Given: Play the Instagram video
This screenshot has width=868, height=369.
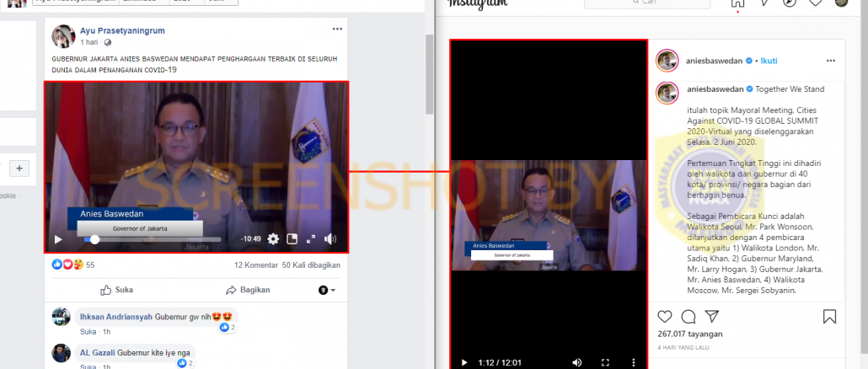Looking at the screenshot, I should 463,363.
